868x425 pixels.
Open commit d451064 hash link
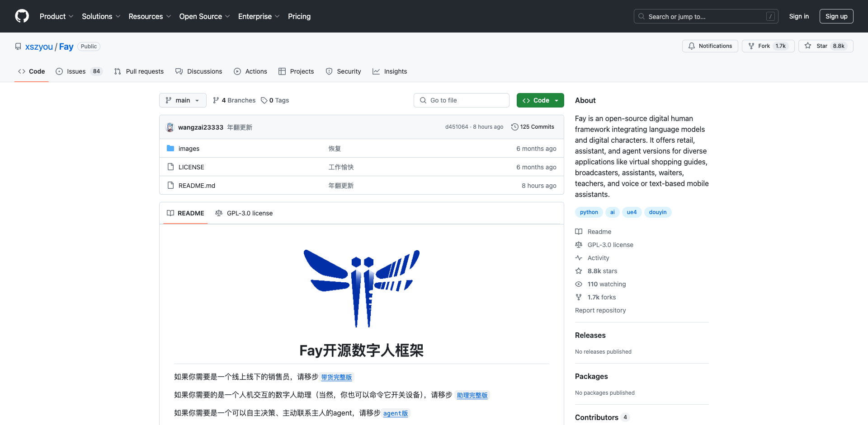coord(457,127)
